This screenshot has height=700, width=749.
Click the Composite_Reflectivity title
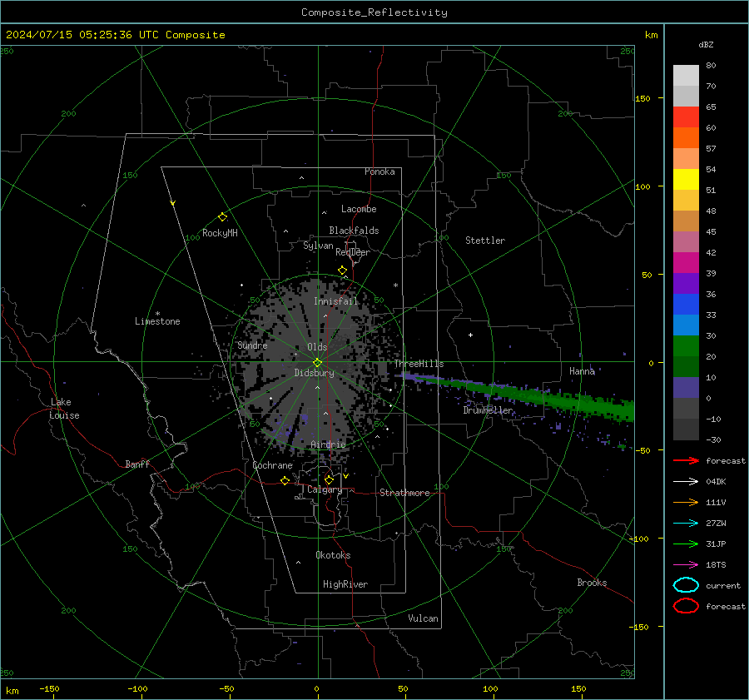click(374, 12)
